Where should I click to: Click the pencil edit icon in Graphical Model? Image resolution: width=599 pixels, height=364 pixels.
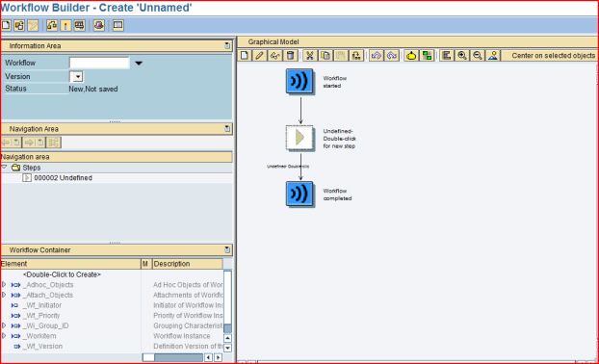259,56
